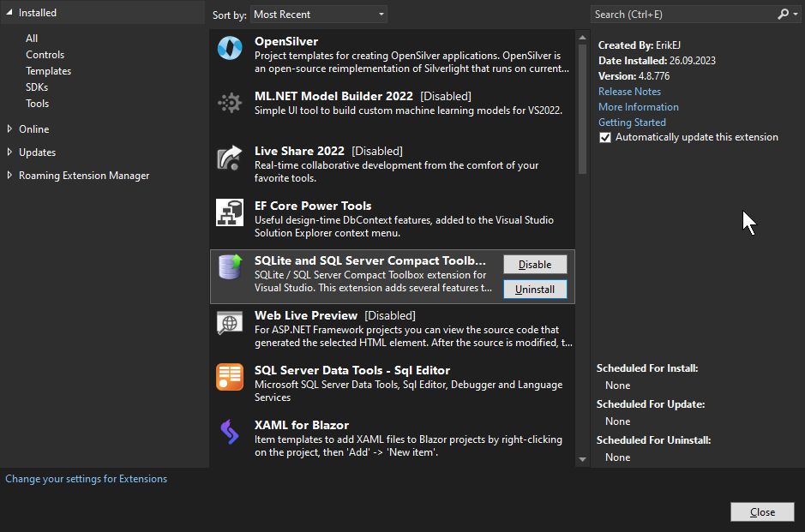
Task: Click the Web Live Preview globe icon
Action: (230, 323)
